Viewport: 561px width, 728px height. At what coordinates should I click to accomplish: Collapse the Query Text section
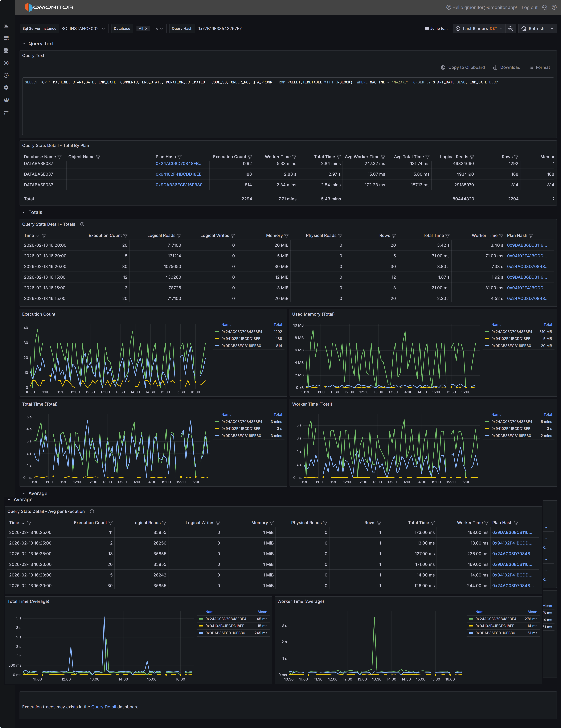click(24, 43)
